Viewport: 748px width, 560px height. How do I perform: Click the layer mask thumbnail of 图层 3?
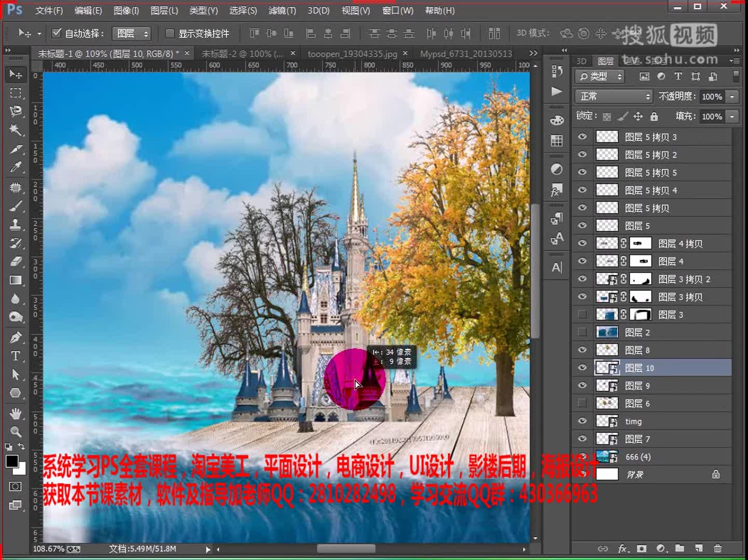(641, 314)
